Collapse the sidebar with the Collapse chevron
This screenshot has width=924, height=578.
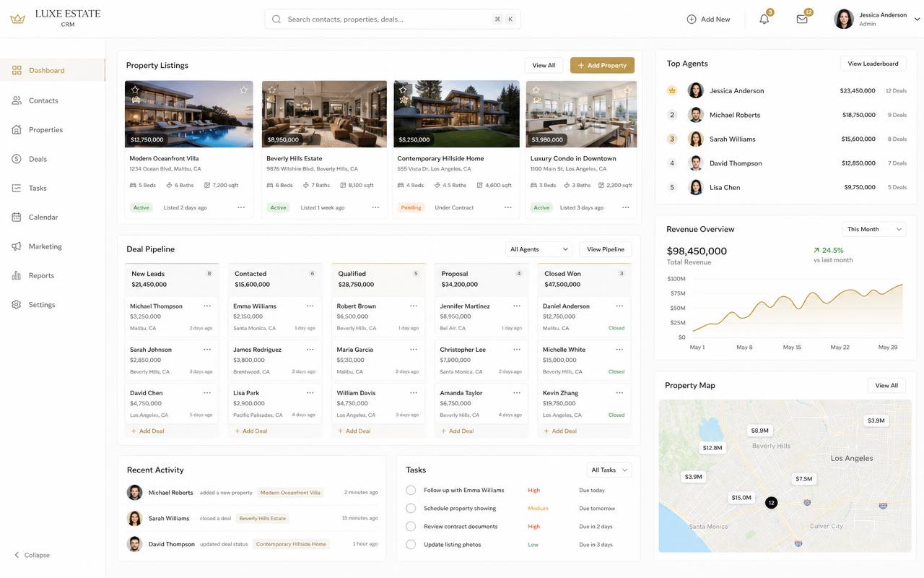point(17,555)
